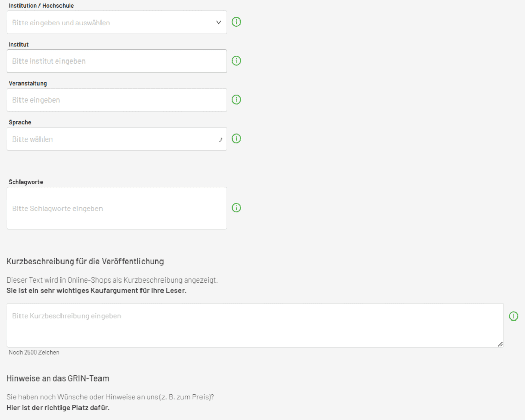Click inside the 'Bitte Kurzbeschreibung eingeben' textarea
This screenshot has height=420, width=525.
pyautogui.click(x=255, y=325)
